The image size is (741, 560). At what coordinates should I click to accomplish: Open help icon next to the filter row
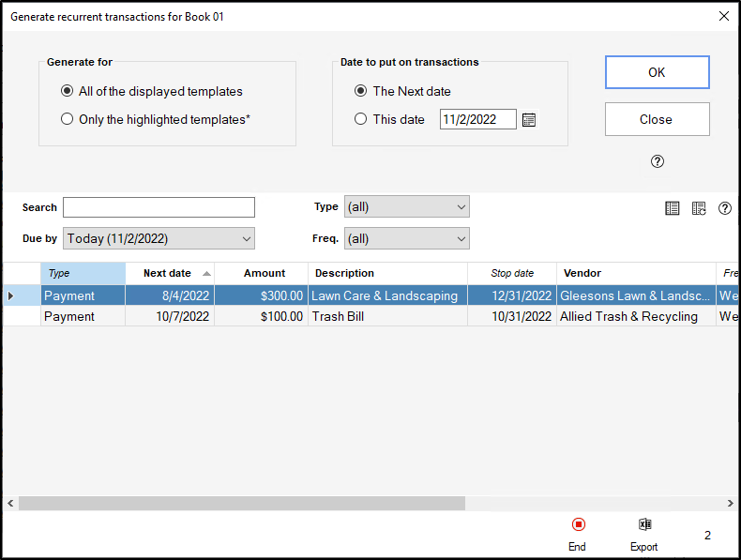click(x=724, y=208)
